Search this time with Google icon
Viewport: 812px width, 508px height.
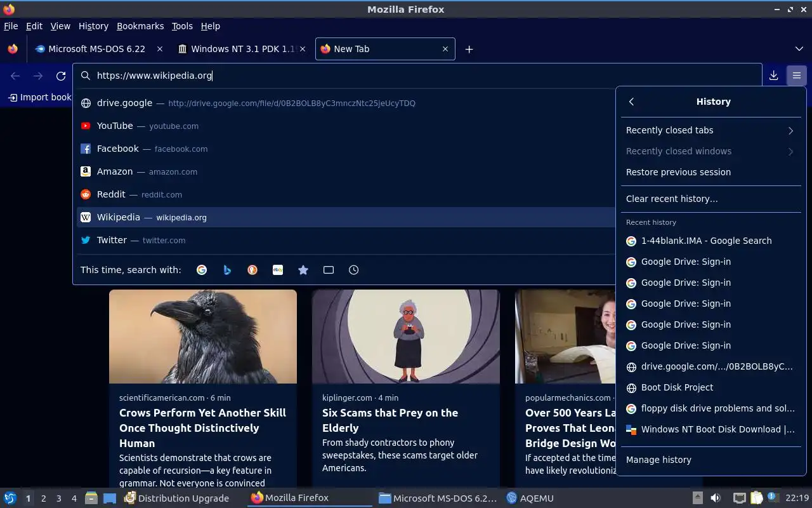[x=202, y=270]
